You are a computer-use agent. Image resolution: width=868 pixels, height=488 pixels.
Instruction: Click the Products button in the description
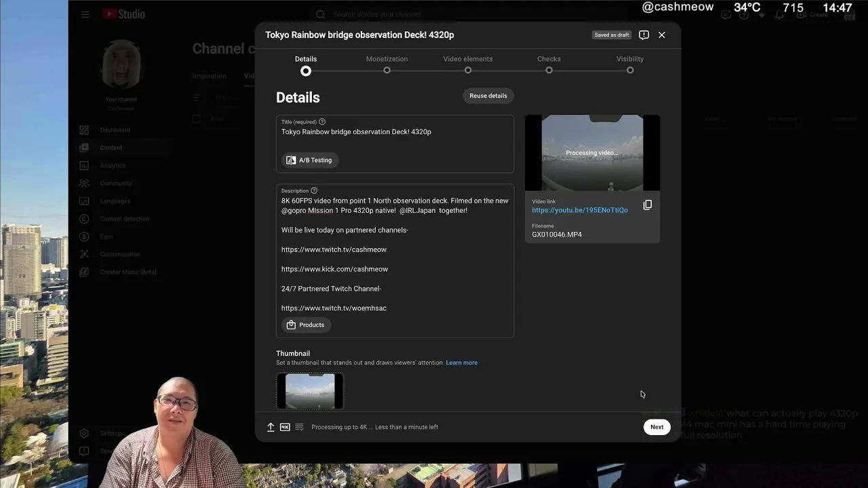[x=306, y=325]
